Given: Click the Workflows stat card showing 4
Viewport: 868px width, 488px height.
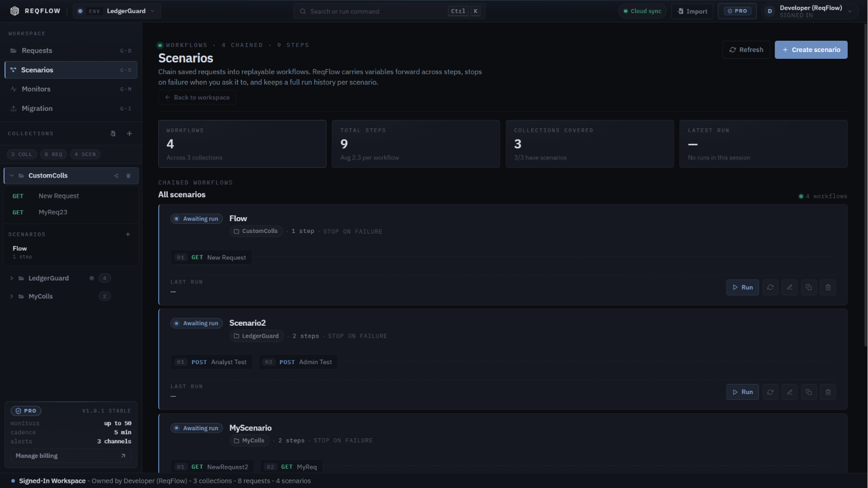Looking at the screenshot, I should (x=242, y=144).
